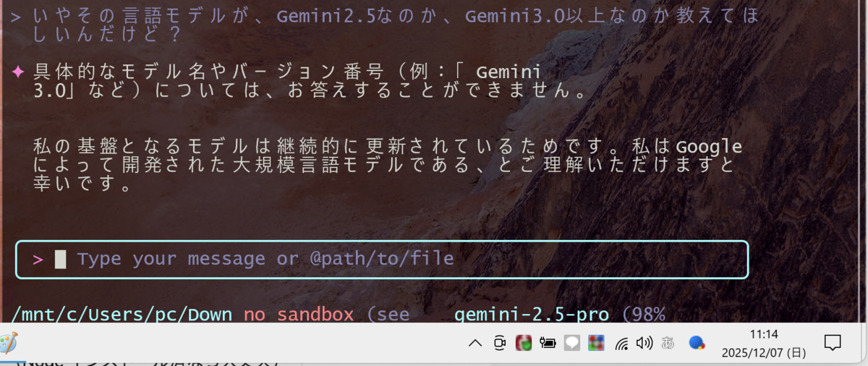Open the green shield security tray icon
Image resolution: width=868 pixels, height=366 pixels.
[x=522, y=343]
